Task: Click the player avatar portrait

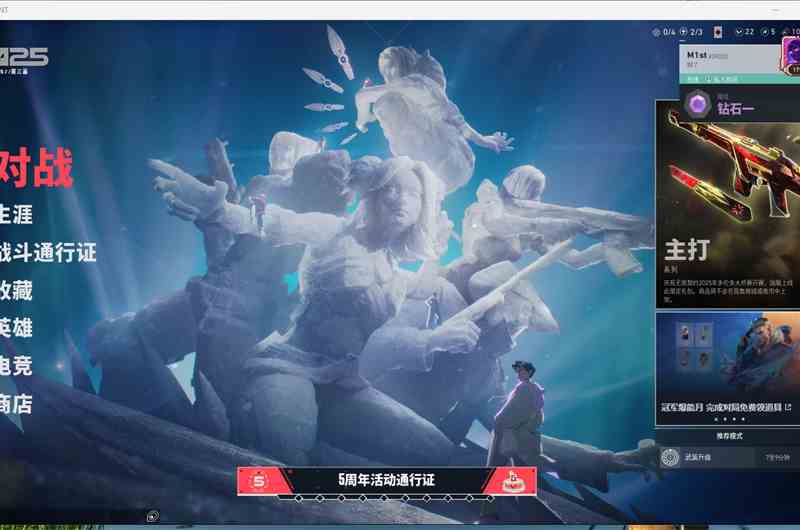Action: (x=791, y=56)
